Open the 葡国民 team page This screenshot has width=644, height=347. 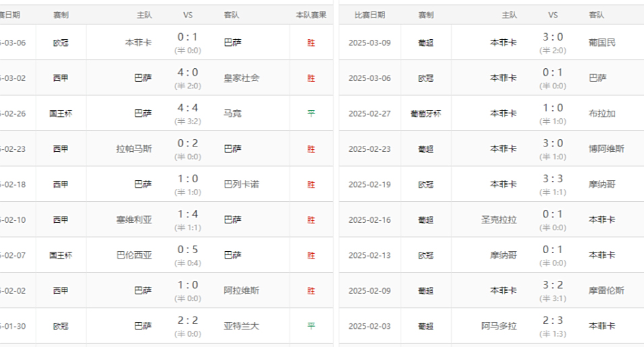pos(602,43)
